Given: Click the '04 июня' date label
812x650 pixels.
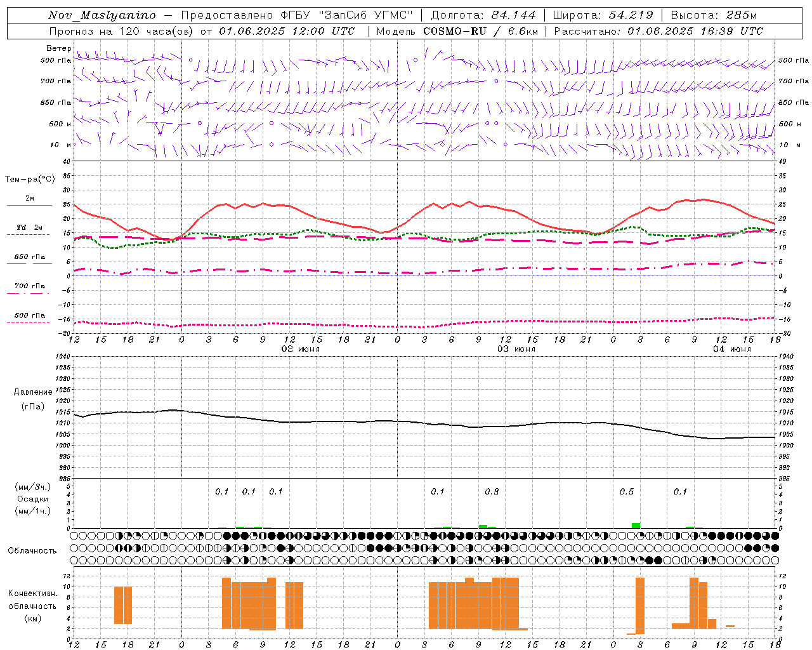Looking at the screenshot, I should tap(732, 349).
